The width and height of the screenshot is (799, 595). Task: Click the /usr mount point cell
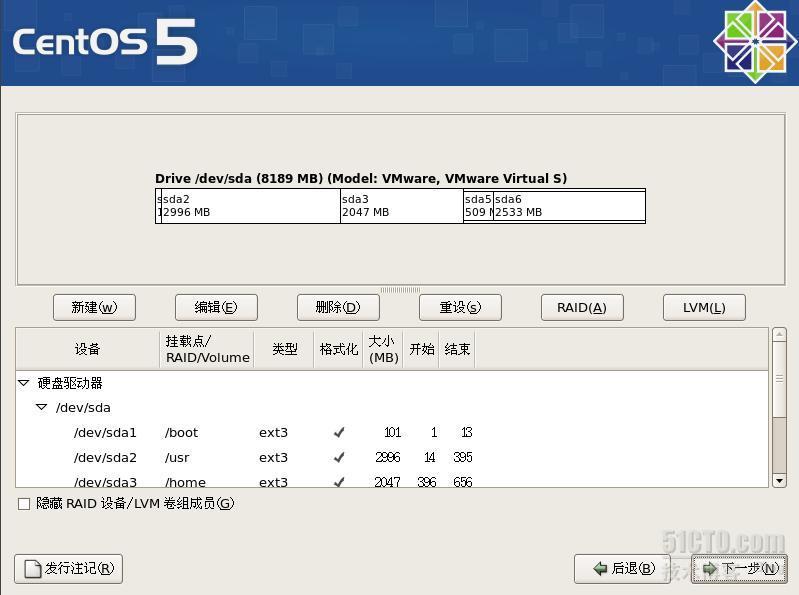click(177, 457)
